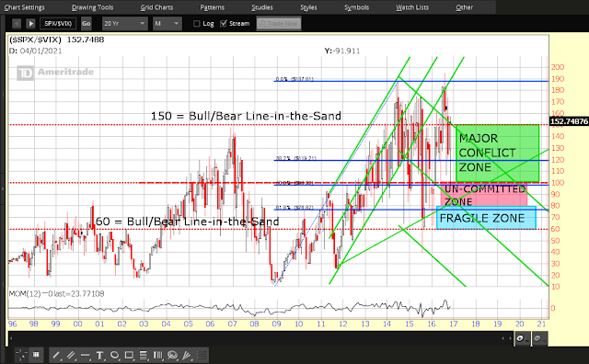Open the Symbols menu
Screen dimensions: 589x364
point(356,7)
